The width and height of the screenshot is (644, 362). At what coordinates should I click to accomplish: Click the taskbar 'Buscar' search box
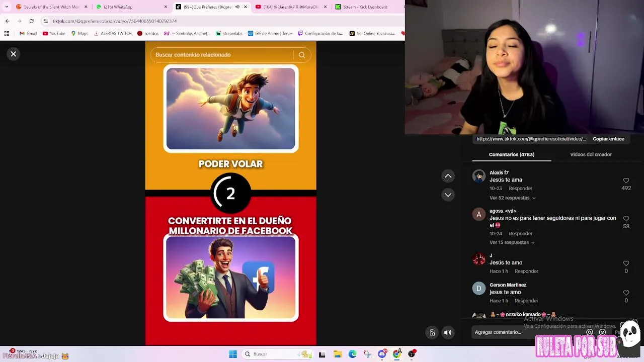click(x=277, y=354)
